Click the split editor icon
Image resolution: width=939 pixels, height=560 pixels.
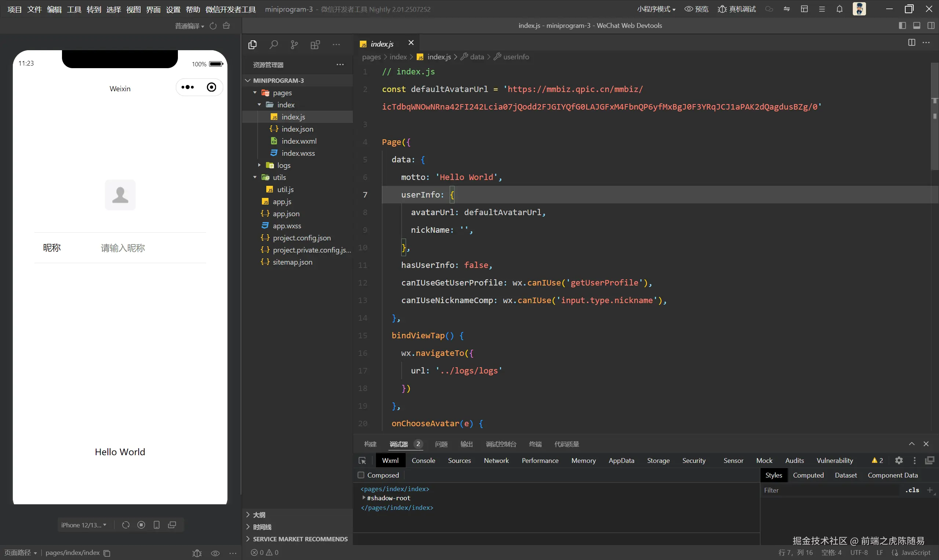click(911, 42)
